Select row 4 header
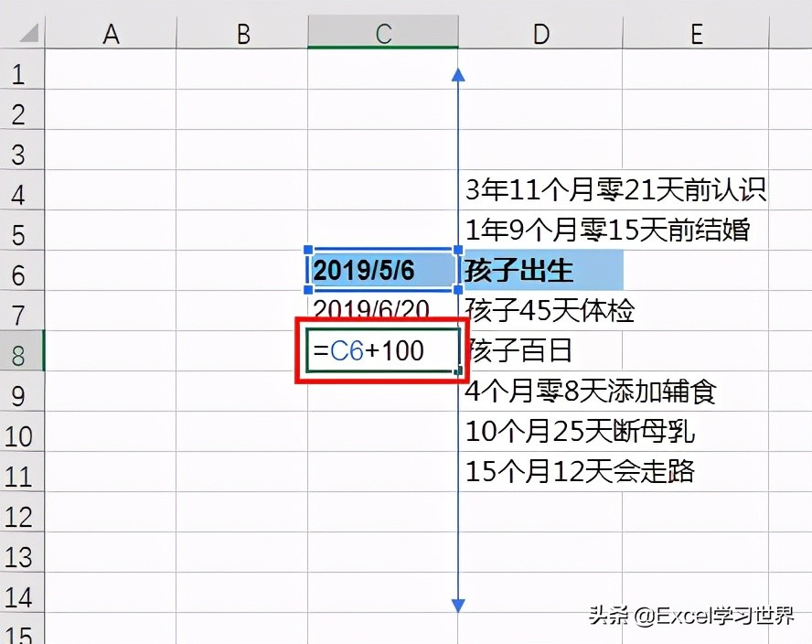This screenshot has width=812, height=644. 22,190
